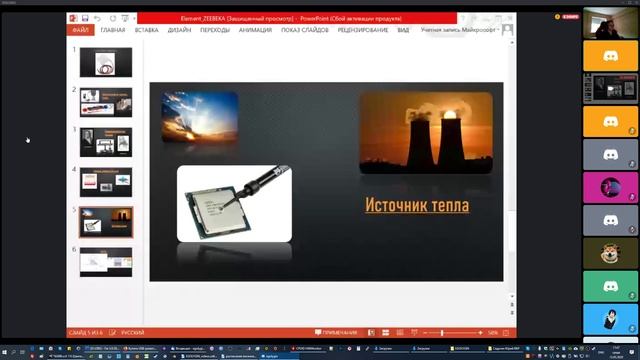
Task: Select the highlighted slide 5 thumbnail
Action: [x=106, y=222]
